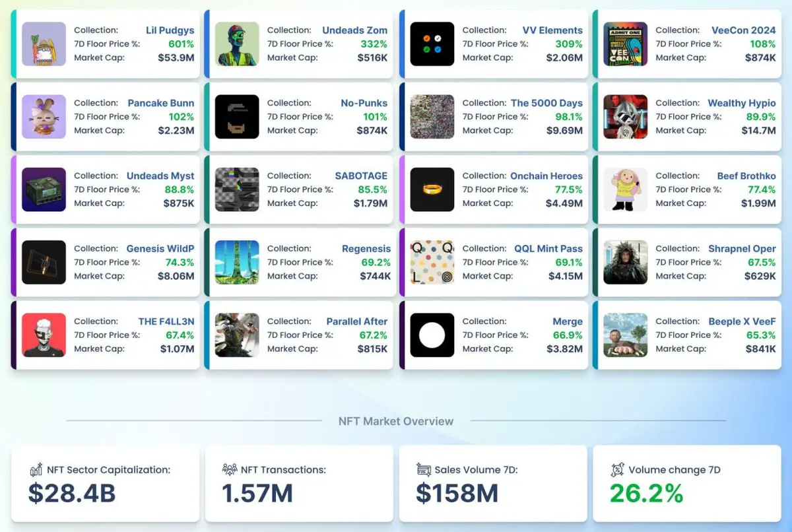792x532 pixels.
Task: Open the Shrapnel Oper soldier image
Action: (x=626, y=262)
